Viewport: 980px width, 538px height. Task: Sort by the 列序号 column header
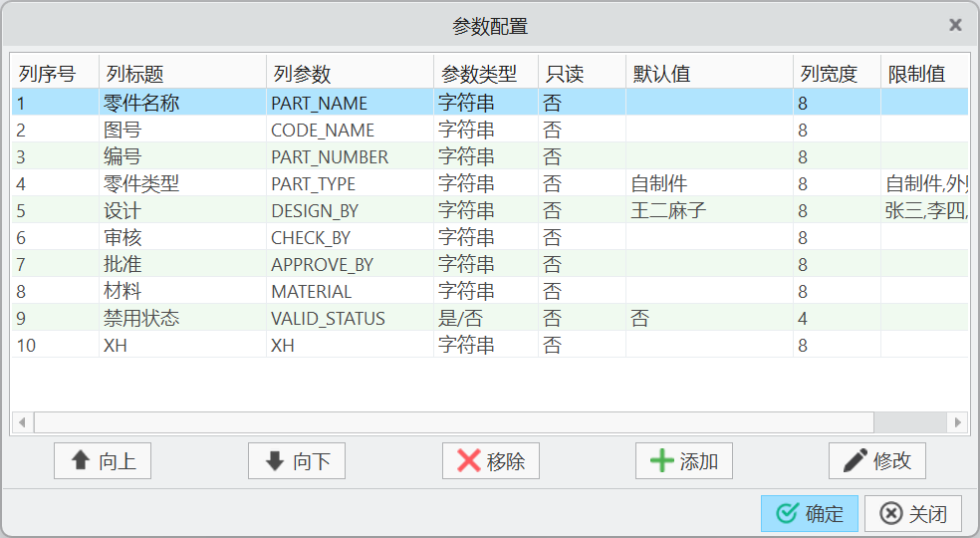(x=48, y=75)
